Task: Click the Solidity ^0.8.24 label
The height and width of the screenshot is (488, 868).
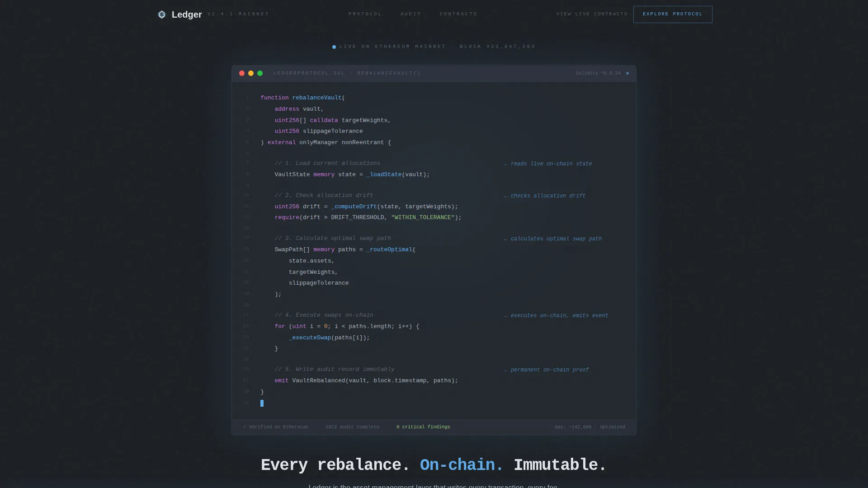Action: click(598, 73)
